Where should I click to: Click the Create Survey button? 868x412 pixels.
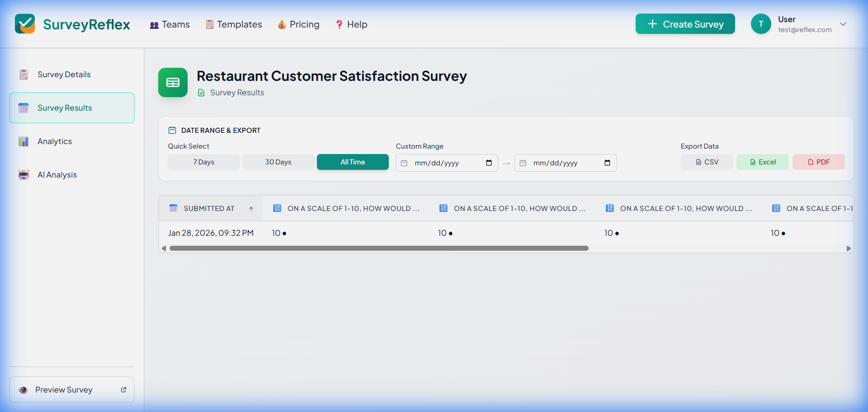tap(685, 24)
